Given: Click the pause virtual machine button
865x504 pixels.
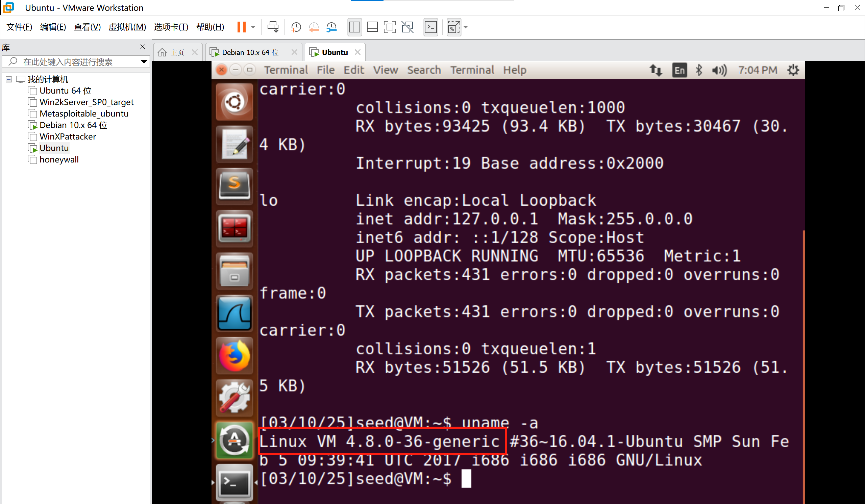Looking at the screenshot, I should pos(241,27).
